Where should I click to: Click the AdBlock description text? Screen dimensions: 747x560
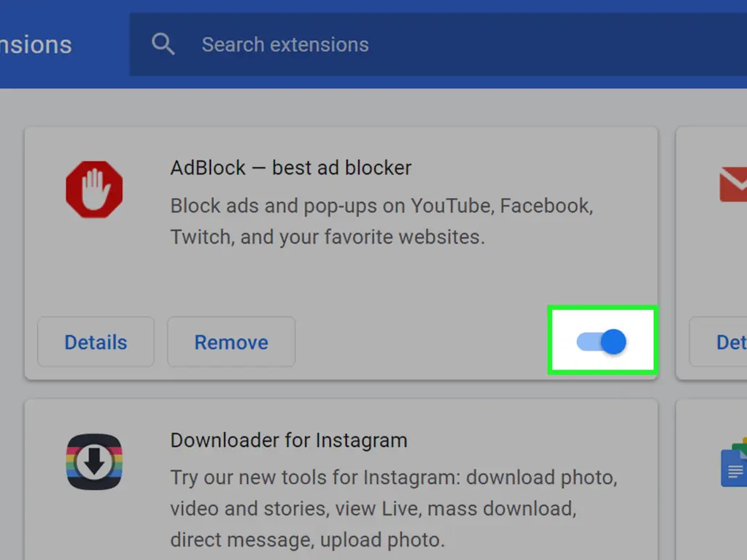coord(381,221)
